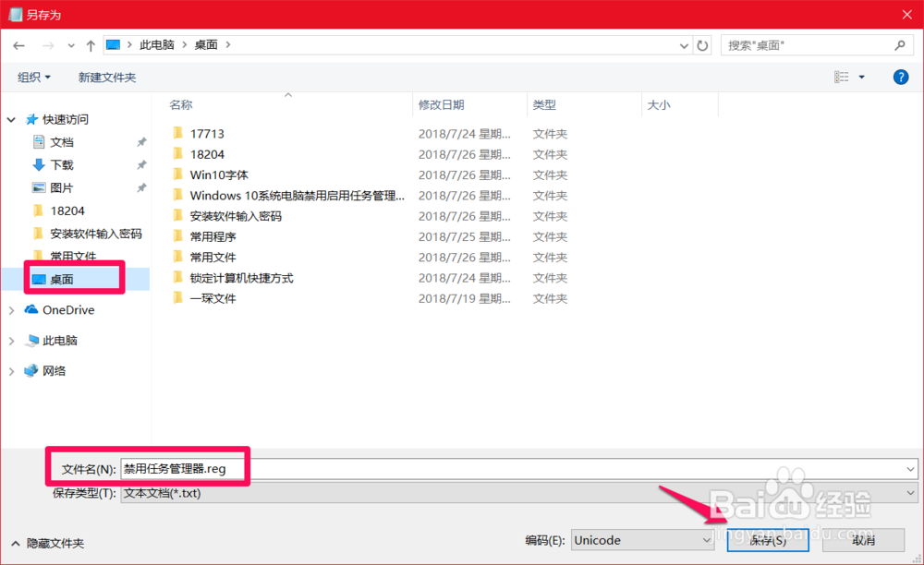This screenshot has height=565, width=924.
Task: Click the OneDrive cloud icon in sidebar
Action: (x=30, y=310)
